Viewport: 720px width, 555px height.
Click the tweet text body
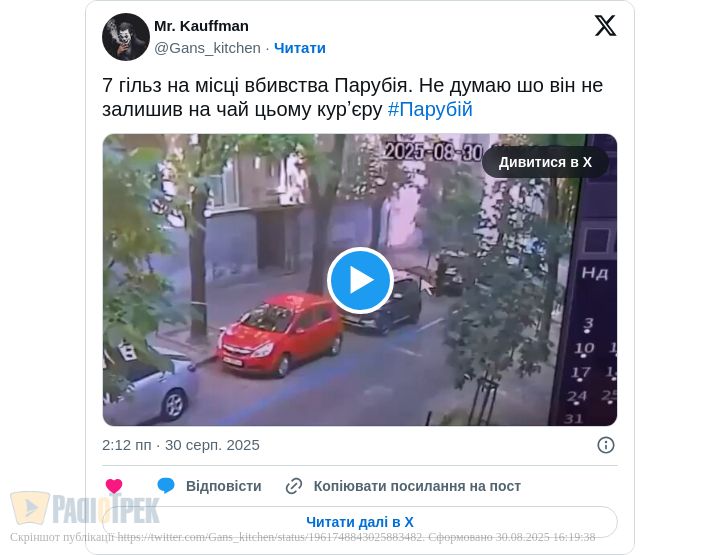[352, 97]
